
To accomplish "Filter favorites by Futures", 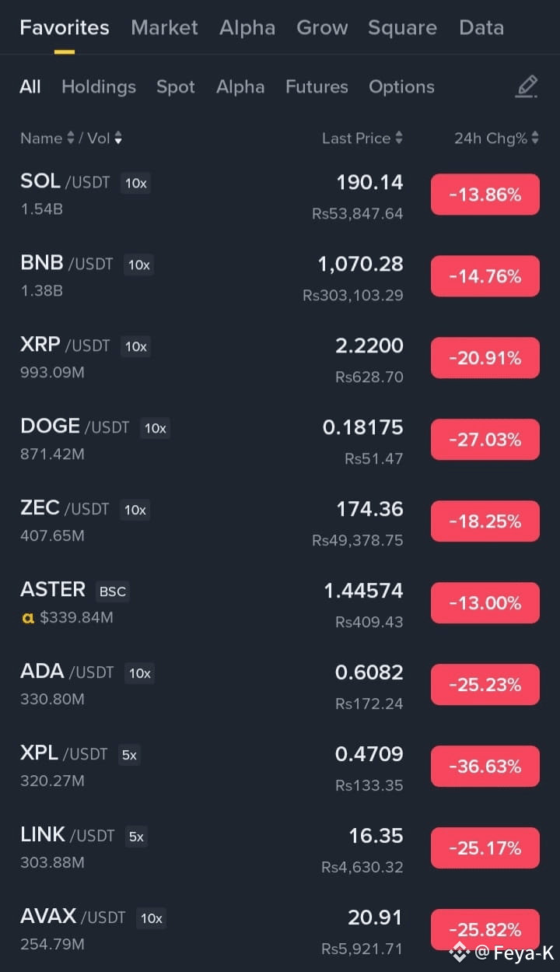I will click(x=317, y=87).
